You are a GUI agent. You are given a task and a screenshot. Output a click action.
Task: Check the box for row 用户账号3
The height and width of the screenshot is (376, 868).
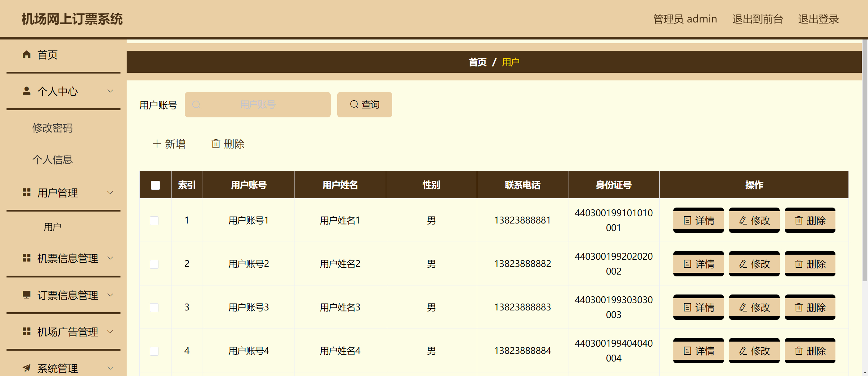coord(154,308)
